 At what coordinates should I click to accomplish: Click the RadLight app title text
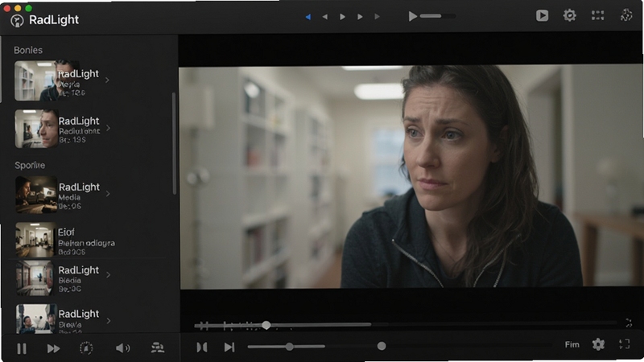point(54,19)
